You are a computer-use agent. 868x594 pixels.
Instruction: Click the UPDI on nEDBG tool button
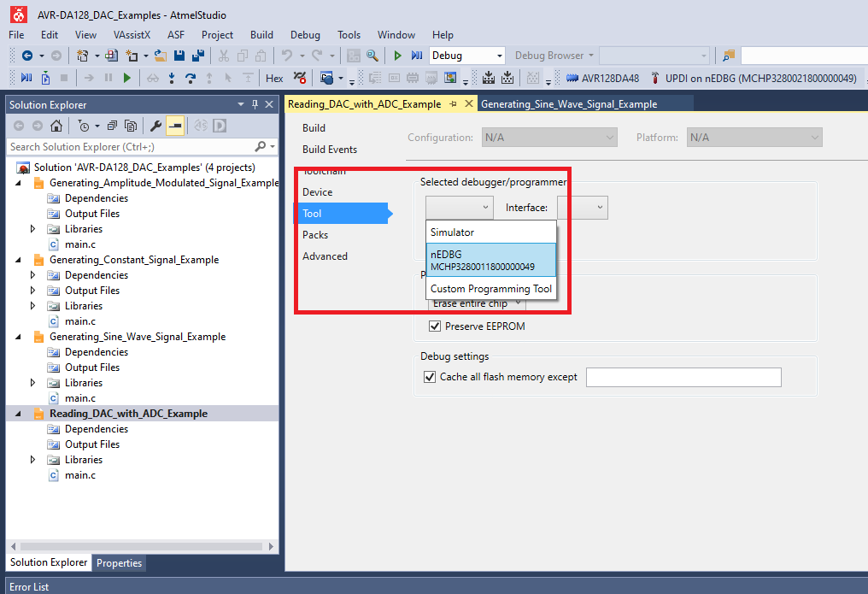[x=754, y=78]
